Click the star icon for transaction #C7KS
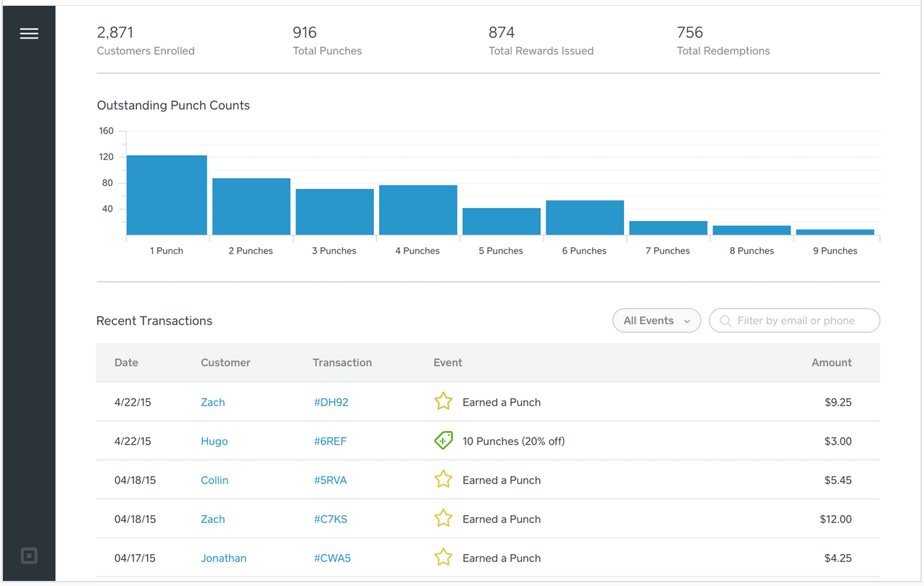 pos(443,519)
